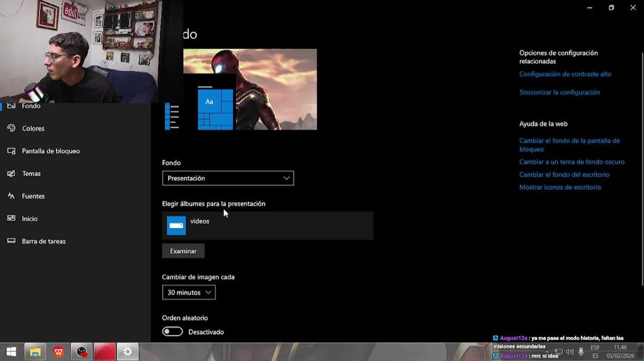Open Cambiar el fondo de la pantalla de bloqueo
The width and height of the screenshot is (644, 361).
click(x=569, y=145)
